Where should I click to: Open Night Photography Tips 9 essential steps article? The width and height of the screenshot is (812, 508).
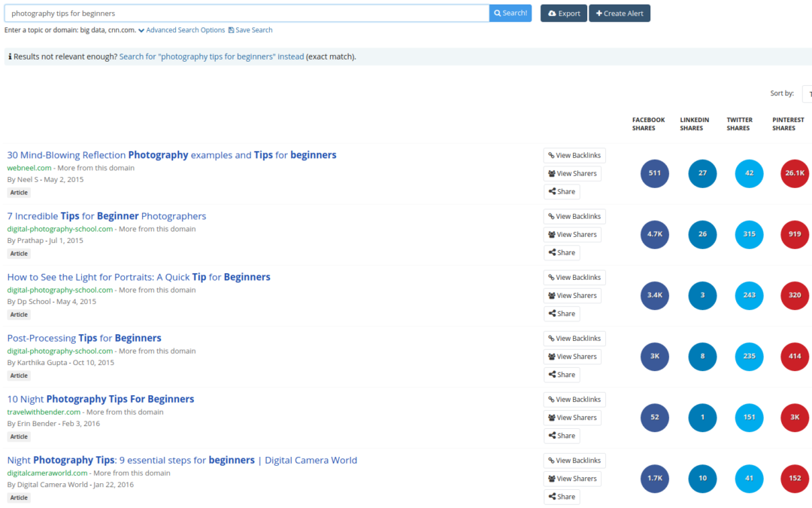[182, 461]
